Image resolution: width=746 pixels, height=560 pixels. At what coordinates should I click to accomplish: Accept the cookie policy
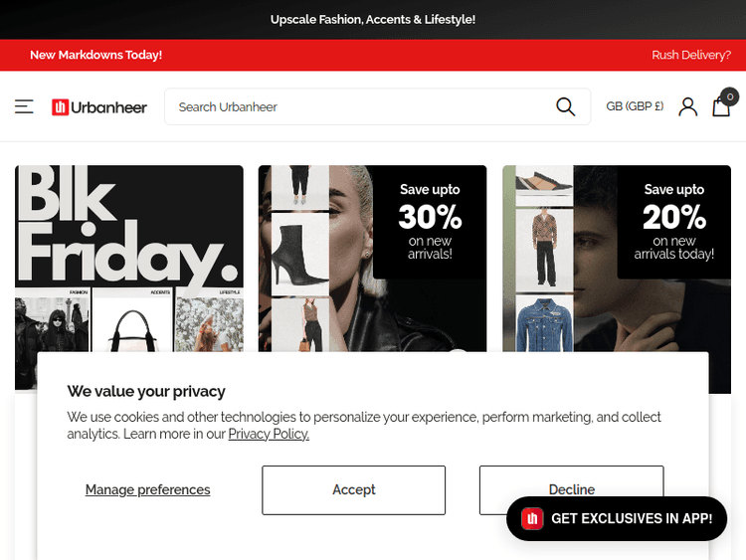tap(353, 489)
